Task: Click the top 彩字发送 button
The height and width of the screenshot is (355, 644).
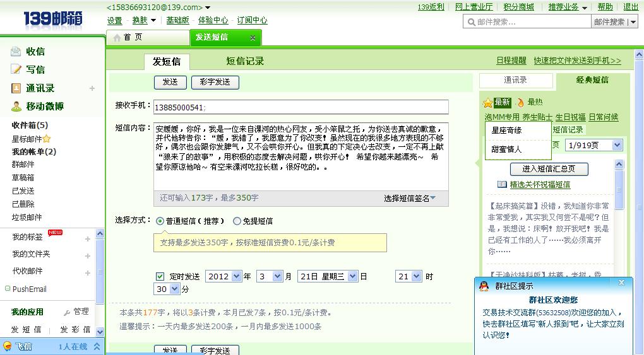Action: tap(215, 82)
